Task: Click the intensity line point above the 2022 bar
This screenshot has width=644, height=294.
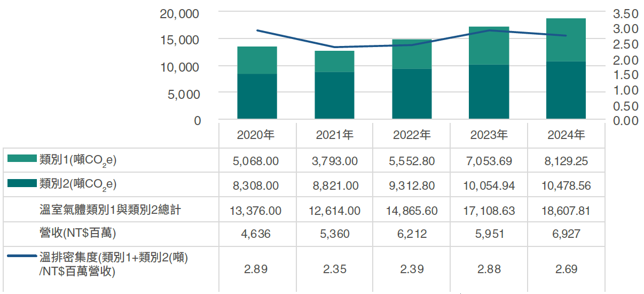Action: (412, 45)
